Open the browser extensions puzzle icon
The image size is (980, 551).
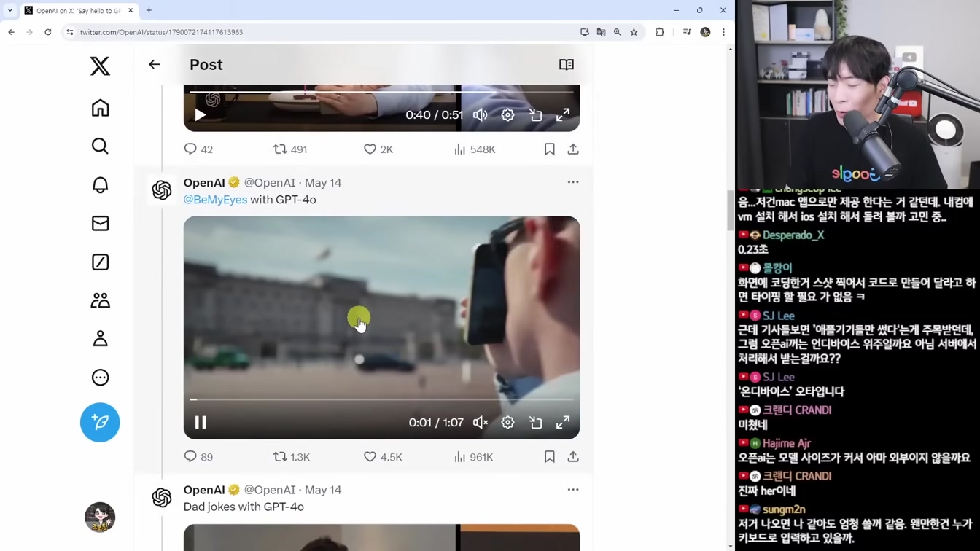[x=660, y=32]
